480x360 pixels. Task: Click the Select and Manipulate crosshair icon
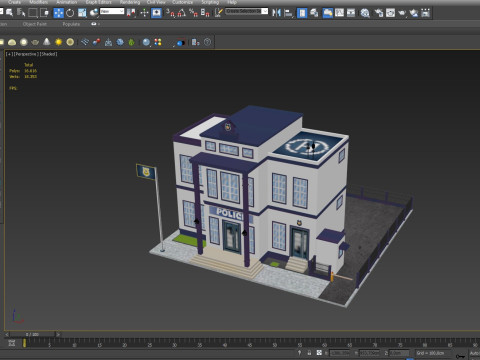point(144,13)
